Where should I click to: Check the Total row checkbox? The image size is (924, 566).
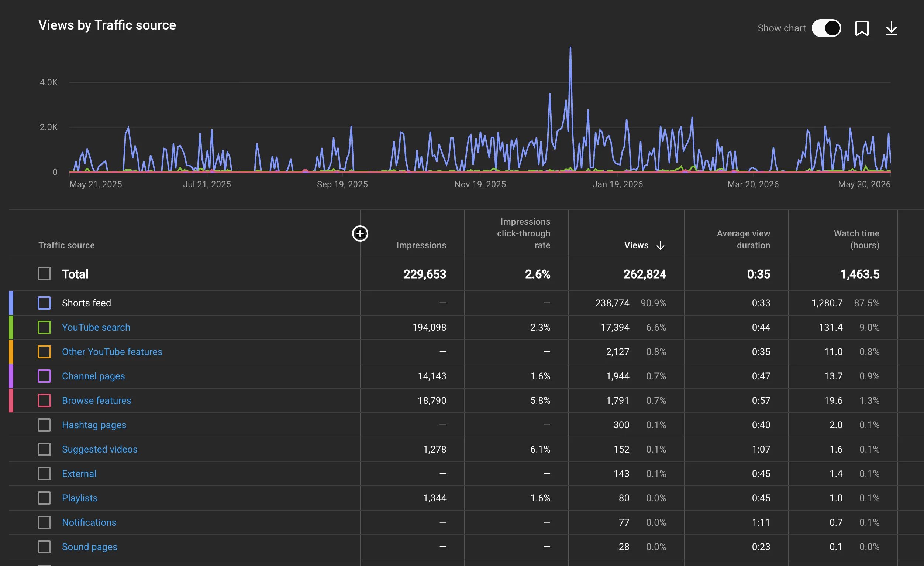44,274
